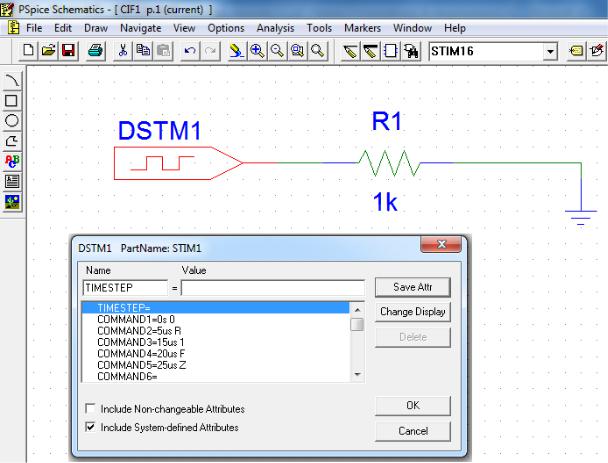The image size is (608, 463).
Task: Close the DSTM1 attribute dialog
Action: tap(441, 244)
